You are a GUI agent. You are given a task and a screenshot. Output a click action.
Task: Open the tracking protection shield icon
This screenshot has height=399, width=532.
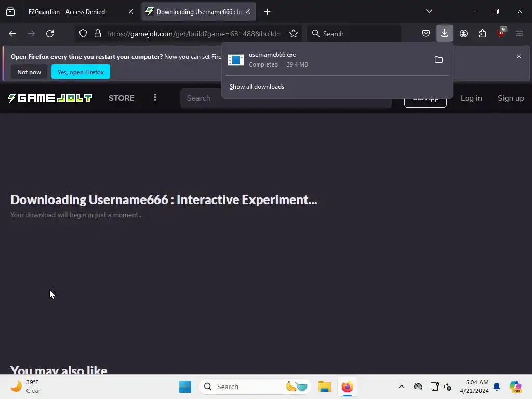pyautogui.click(x=83, y=34)
